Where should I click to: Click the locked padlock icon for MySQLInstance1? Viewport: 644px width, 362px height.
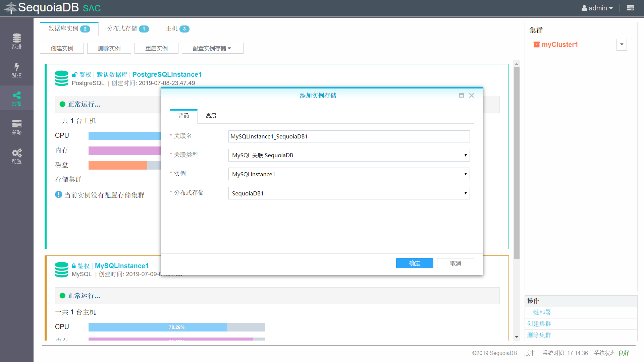(74, 266)
